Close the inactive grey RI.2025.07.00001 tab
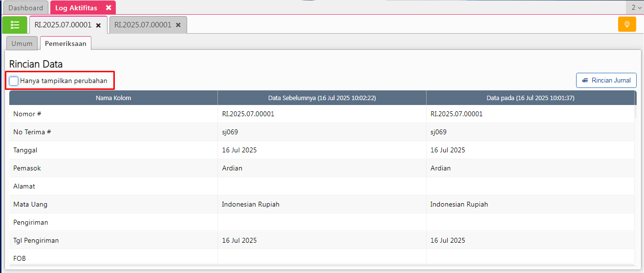The width and height of the screenshot is (644, 273). point(178,25)
